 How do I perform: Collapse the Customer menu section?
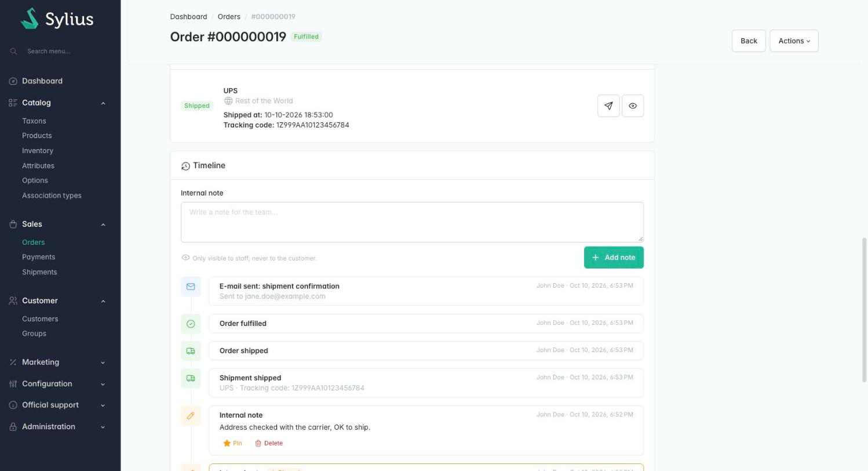103,301
